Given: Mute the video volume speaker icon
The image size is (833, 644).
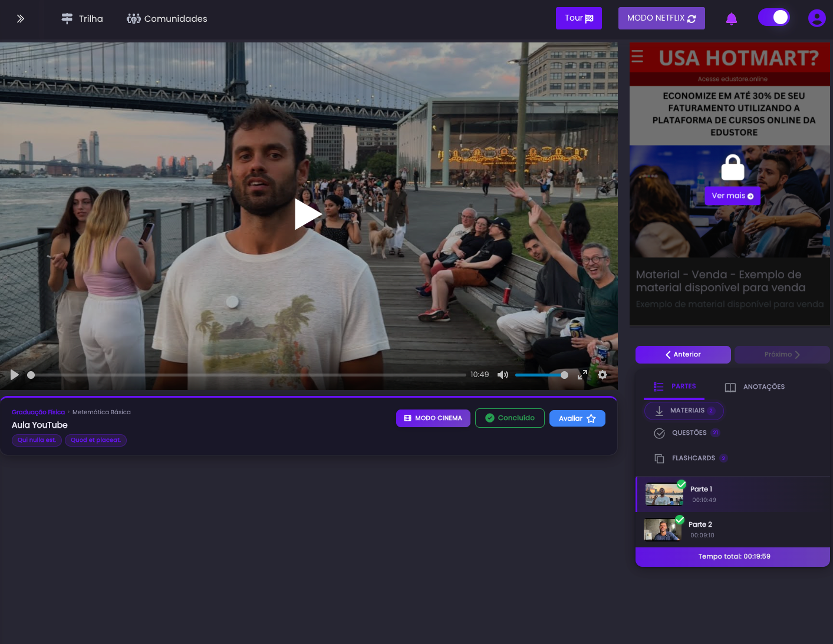Looking at the screenshot, I should pos(503,375).
